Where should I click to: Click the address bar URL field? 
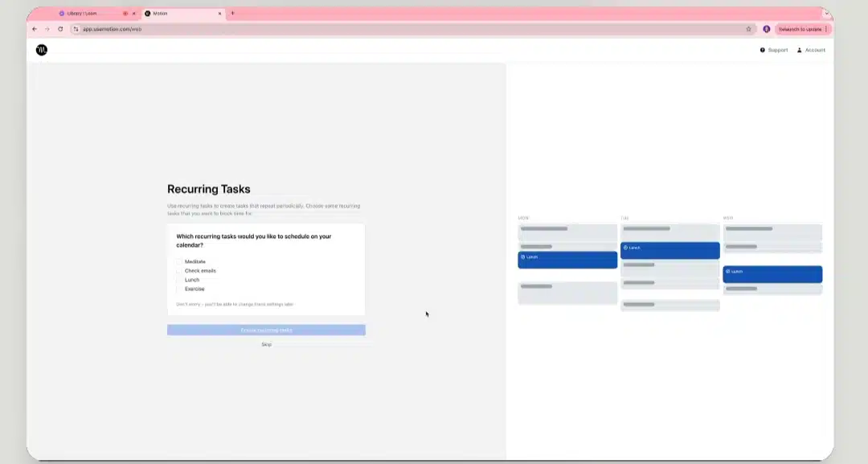[410, 29]
